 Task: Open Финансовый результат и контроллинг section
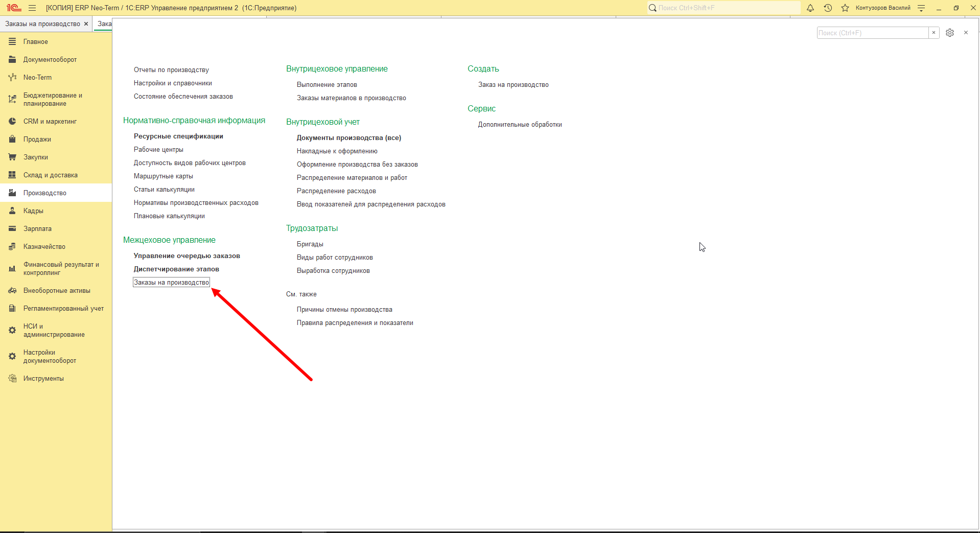click(x=56, y=269)
